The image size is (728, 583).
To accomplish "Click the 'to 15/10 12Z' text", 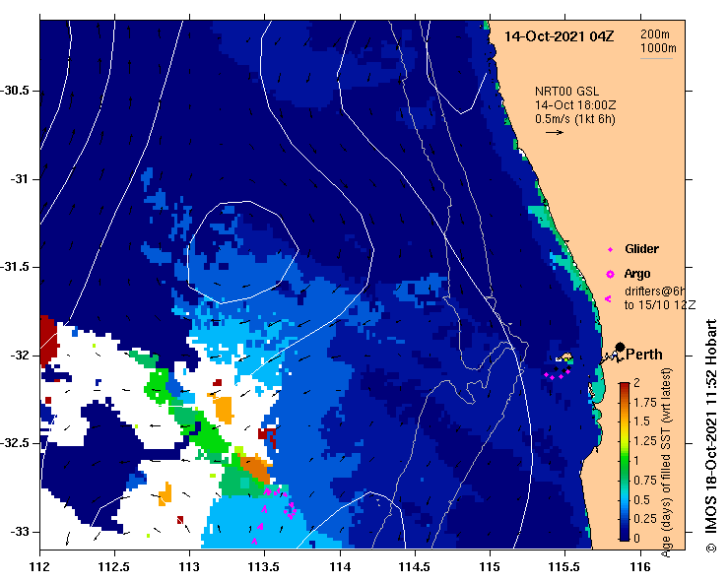I will pyautogui.click(x=660, y=305).
